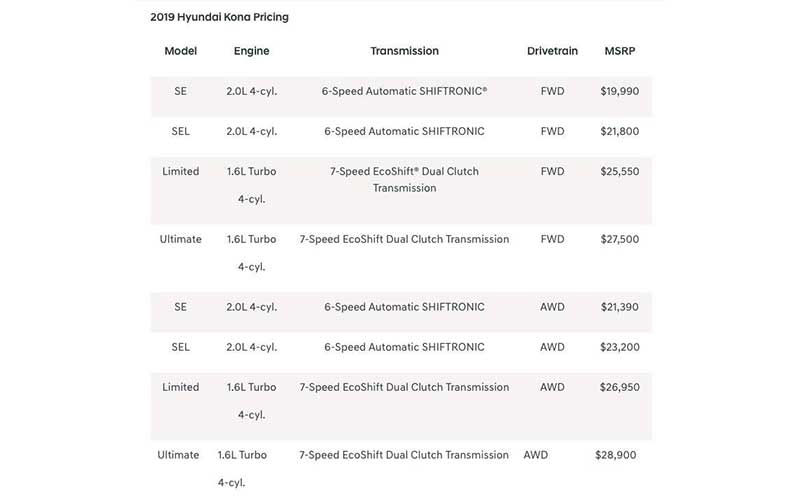Viewport: 800px width, 500px height.
Task: Select the AWD cell in the $28,900 row
Action: (x=536, y=455)
